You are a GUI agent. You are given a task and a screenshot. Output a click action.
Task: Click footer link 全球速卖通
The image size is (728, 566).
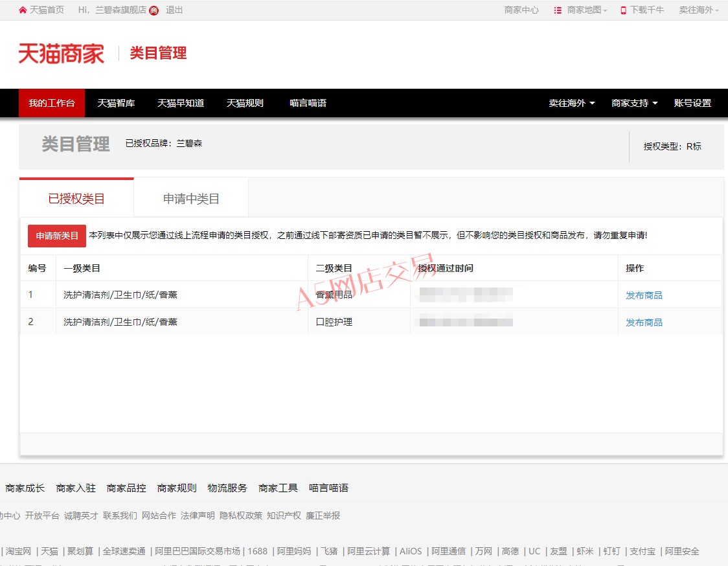[x=124, y=551]
